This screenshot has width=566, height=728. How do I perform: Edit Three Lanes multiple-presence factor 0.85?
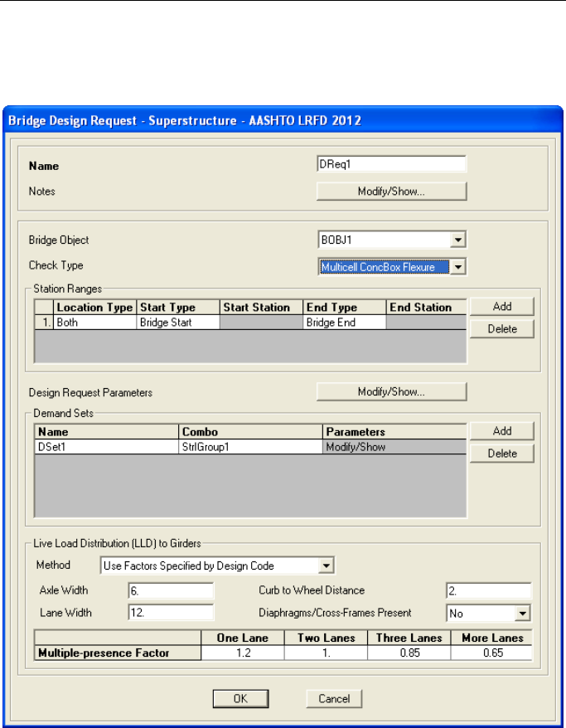click(x=409, y=653)
